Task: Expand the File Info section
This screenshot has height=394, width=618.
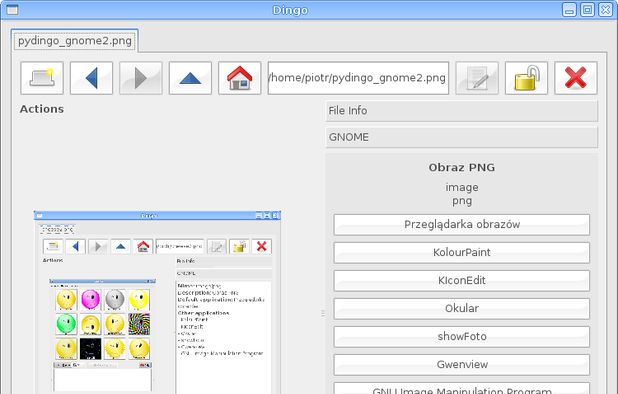Action: [x=462, y=111]
